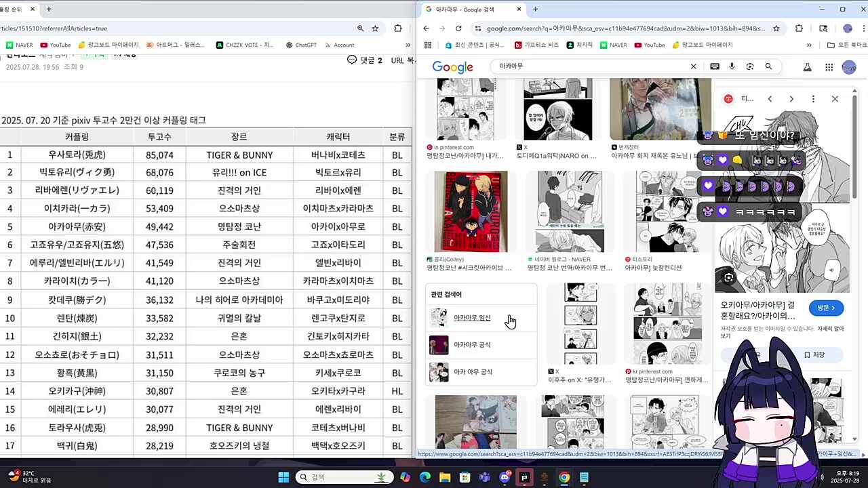Show more bookmarks in the left window
Screen dimensions: 868x488
(408, 45)
